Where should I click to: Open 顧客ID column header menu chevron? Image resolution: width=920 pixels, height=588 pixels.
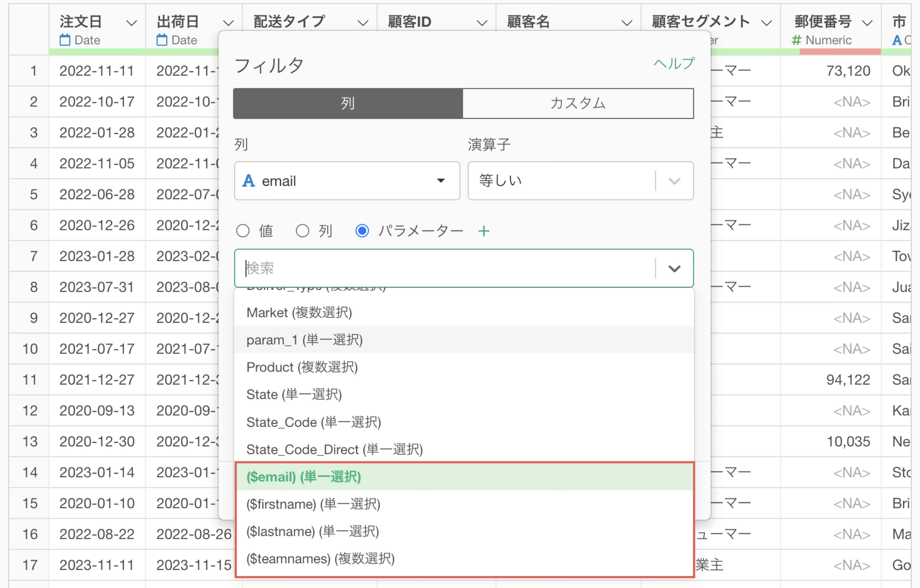pyautogui.click(x=482, y=23)
